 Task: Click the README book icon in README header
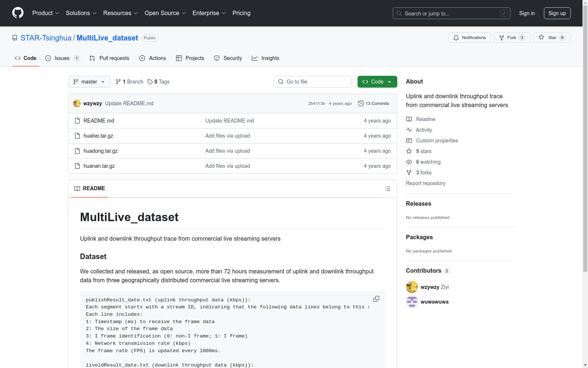(77, 188)
